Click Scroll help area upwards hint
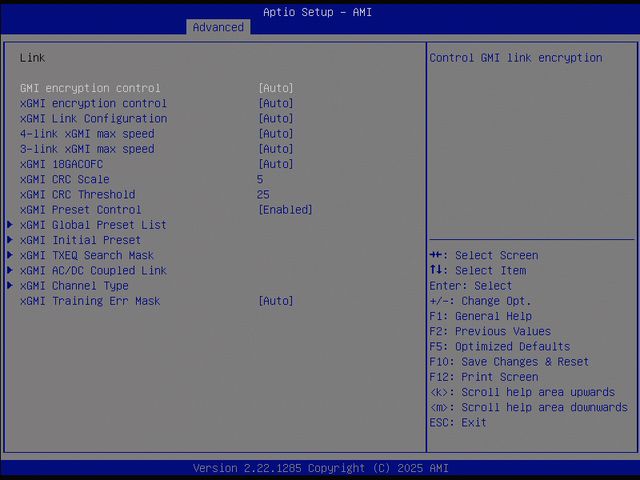This screenshot has width=640, height=480. (x=522, y=392)
